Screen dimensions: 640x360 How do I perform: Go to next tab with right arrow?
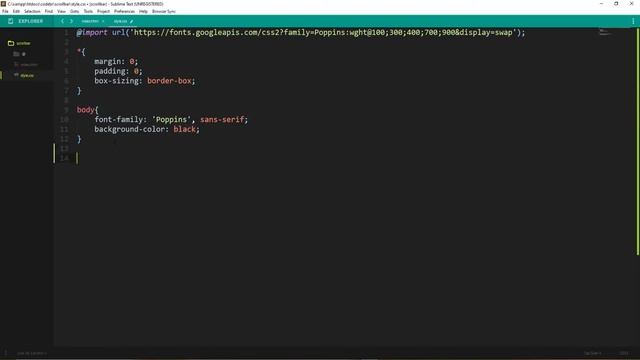click(71, 21)
